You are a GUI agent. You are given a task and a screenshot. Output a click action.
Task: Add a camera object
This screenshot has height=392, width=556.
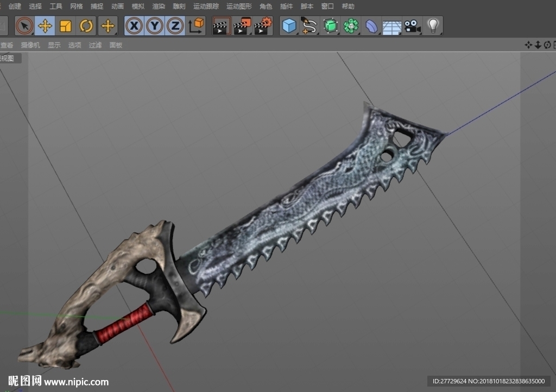coord(413,26)
